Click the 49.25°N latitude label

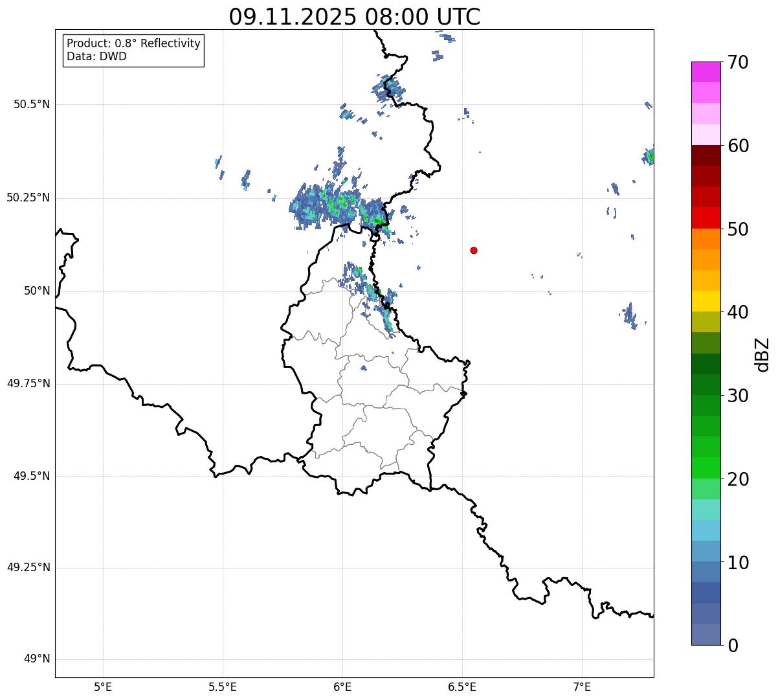tap(28, 567)
